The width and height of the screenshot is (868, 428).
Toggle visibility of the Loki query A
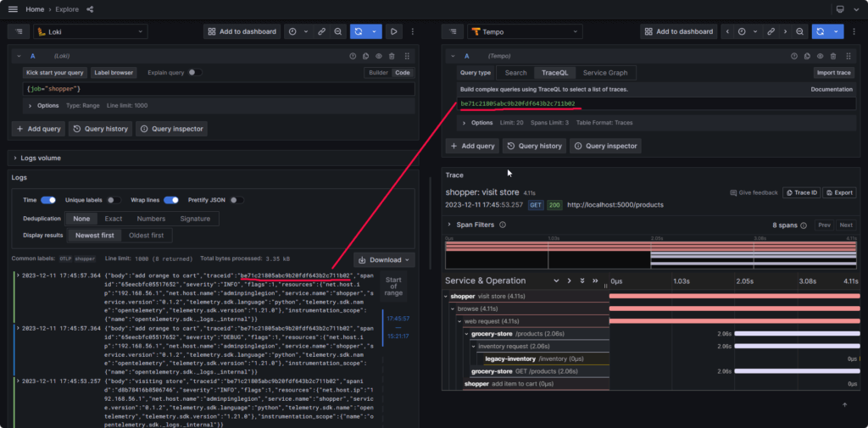379,56
